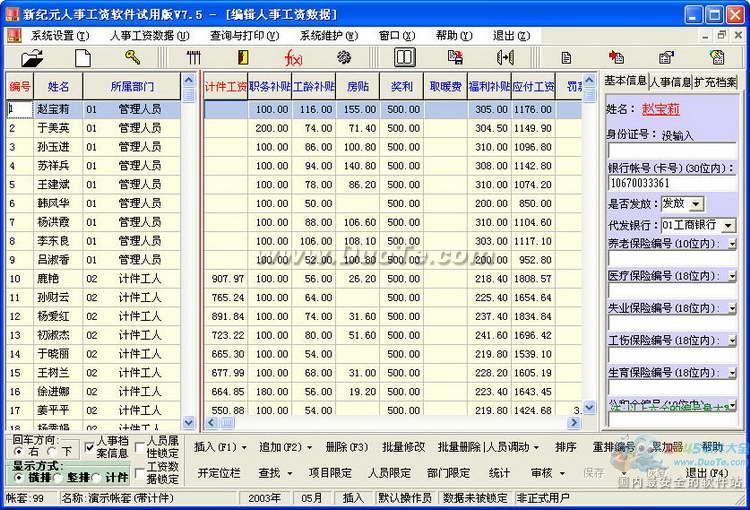
Task: Select the 右 radio for 回车方向
Action: pos(19,451)
